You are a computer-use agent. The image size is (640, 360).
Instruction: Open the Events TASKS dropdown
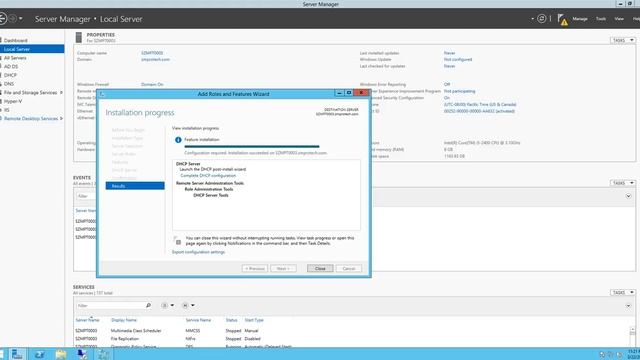point(623,183)
